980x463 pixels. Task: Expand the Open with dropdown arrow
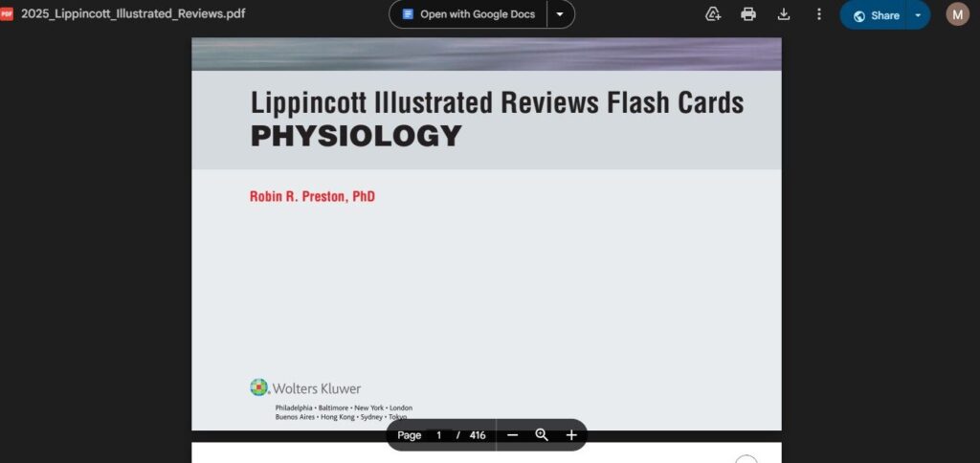[x=560, y=13]
